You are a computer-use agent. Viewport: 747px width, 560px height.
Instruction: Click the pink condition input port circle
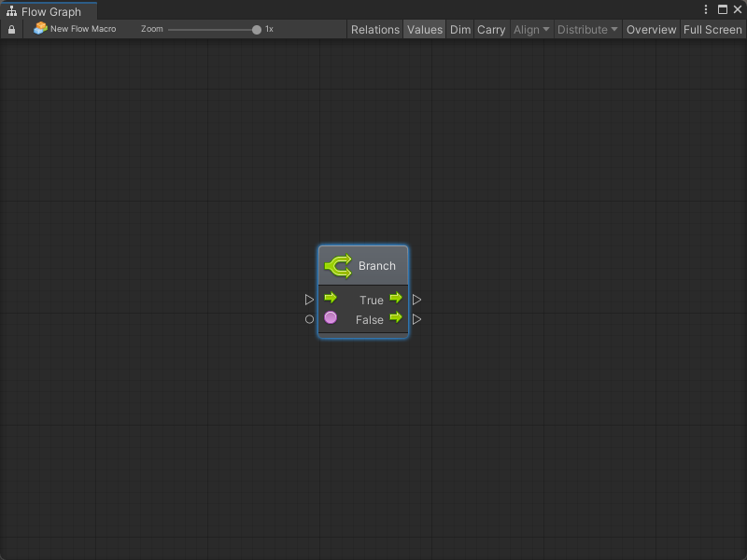[x=331, y=318]
